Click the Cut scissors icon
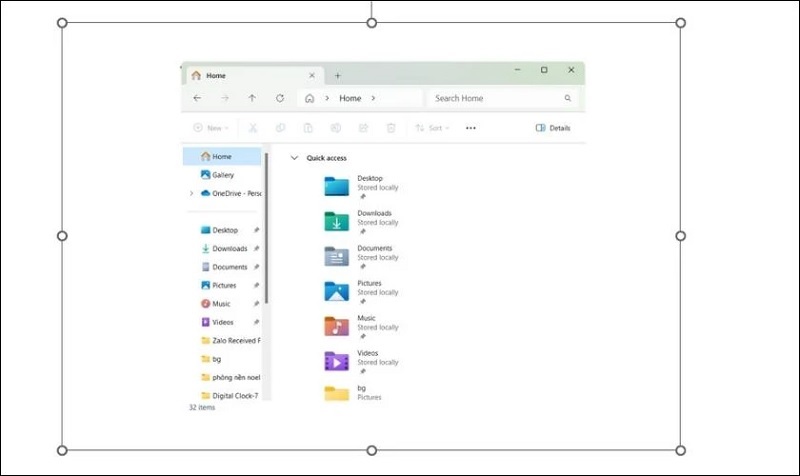800x476 pixels. point(253,128)
